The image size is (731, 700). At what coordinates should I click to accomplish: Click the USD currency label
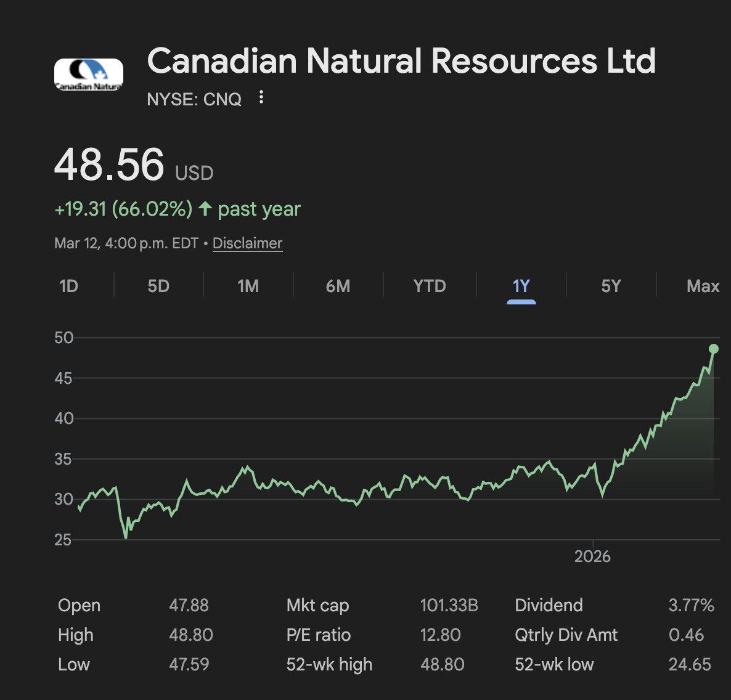point(194,173)
